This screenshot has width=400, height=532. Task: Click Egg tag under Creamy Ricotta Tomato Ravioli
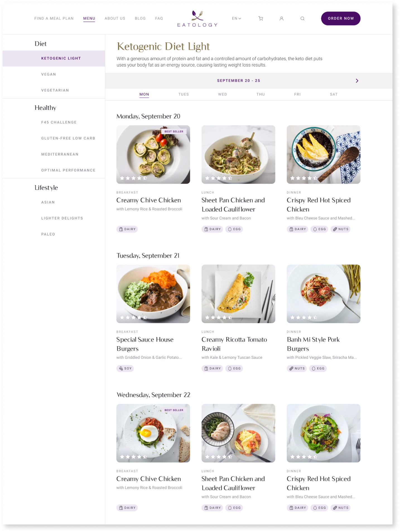234,368
